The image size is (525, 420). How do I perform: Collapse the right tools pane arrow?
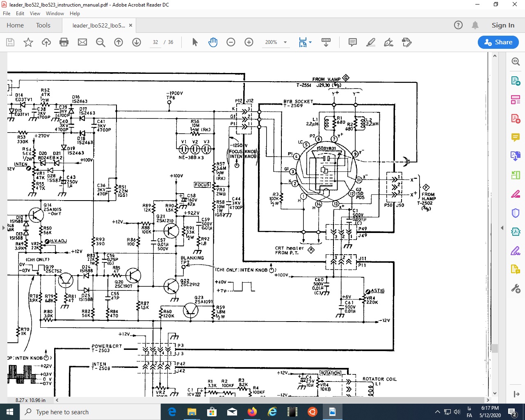502,228
